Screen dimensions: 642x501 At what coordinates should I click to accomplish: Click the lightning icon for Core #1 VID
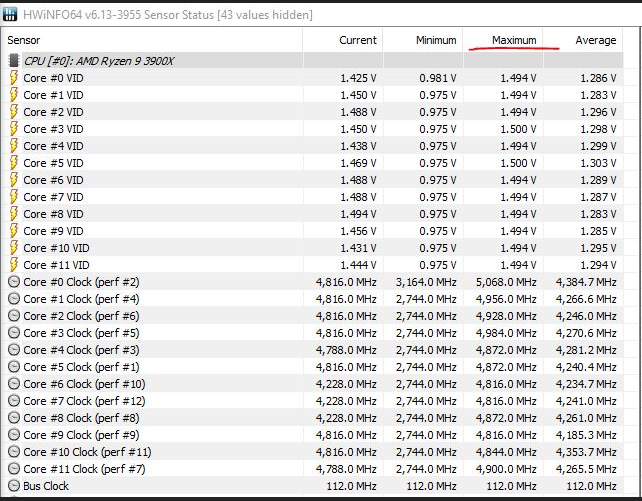click(x=14, y=95)
